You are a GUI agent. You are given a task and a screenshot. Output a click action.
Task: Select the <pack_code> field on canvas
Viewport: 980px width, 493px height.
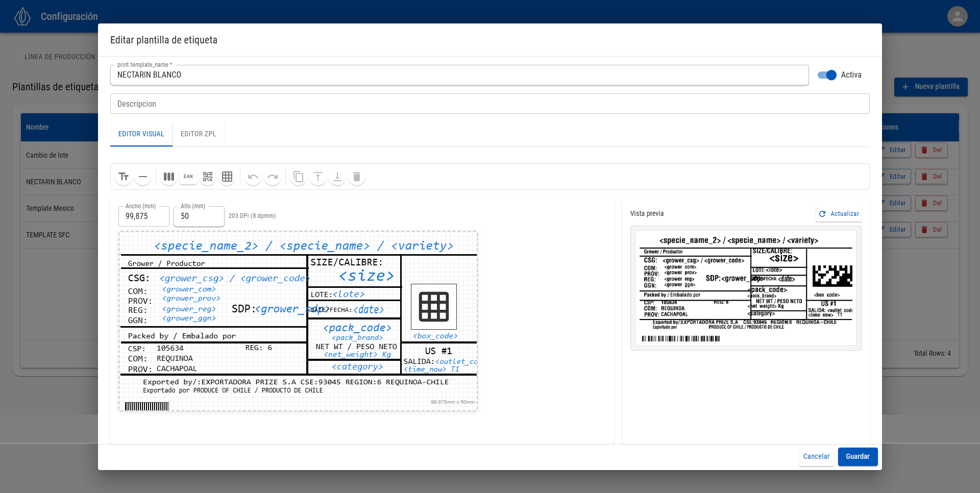[357, 328]
